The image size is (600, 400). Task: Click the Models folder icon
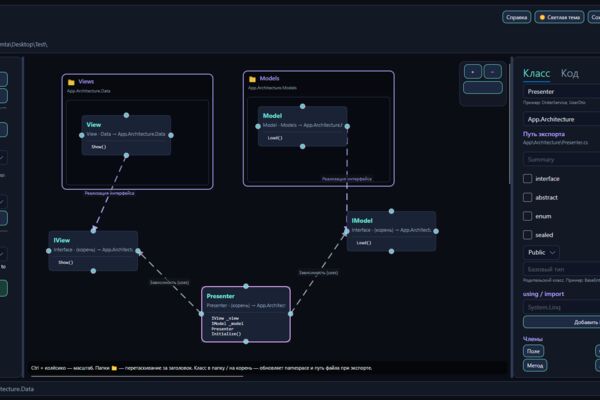point(252,79)
